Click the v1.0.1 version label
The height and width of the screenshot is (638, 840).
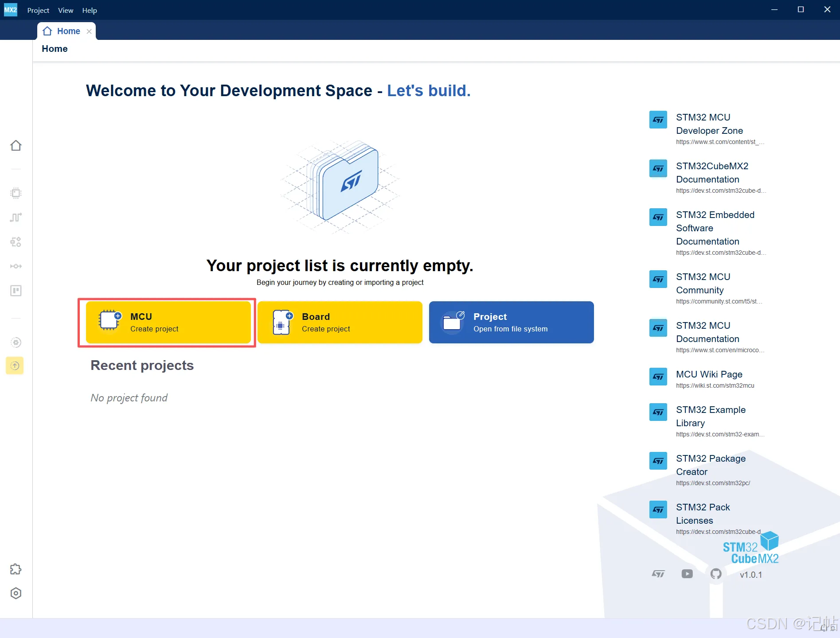[x=751, y=575]
